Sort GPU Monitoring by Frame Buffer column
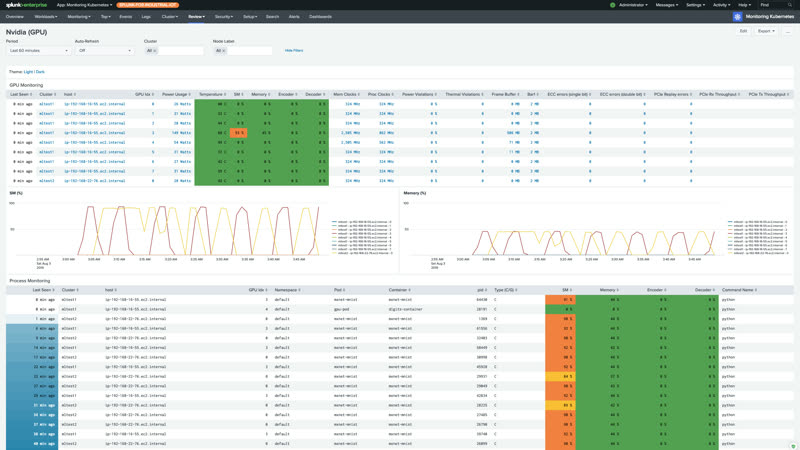This screenshot has height=450, width=800. point(505,94)
